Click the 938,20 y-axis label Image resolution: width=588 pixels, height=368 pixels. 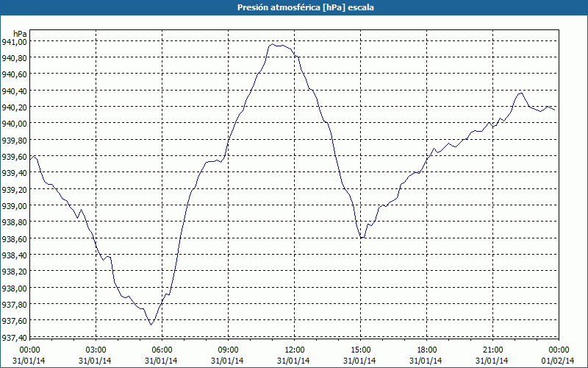pos(14,272)
